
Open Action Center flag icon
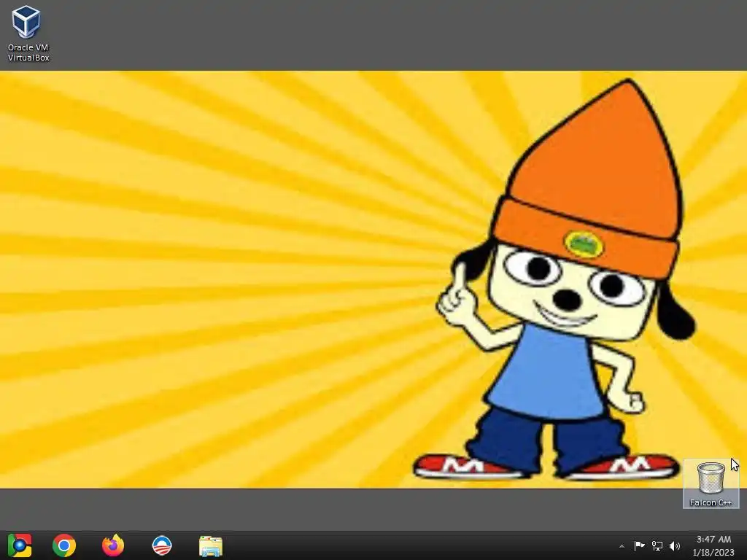pyautogui.click(x=639, y=545)
